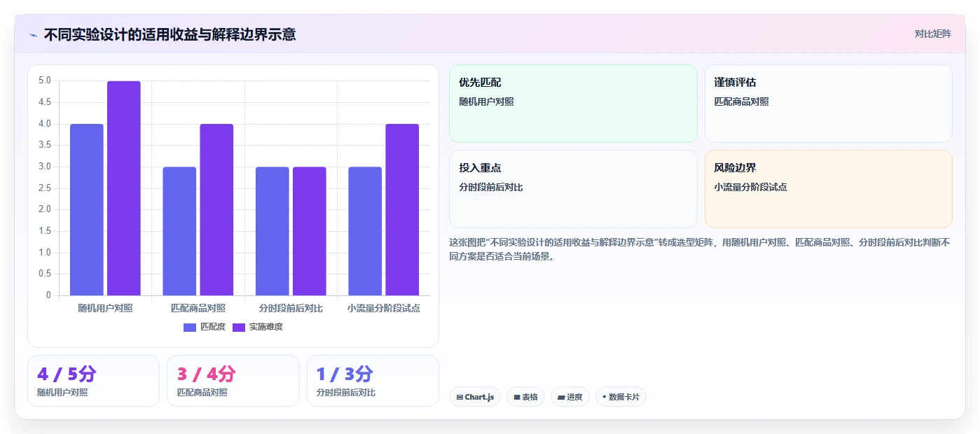Click the 分时段前后对比 x-axis label
Screen dimensions: 980x434
pyautogui.click(x=291, y=308)
